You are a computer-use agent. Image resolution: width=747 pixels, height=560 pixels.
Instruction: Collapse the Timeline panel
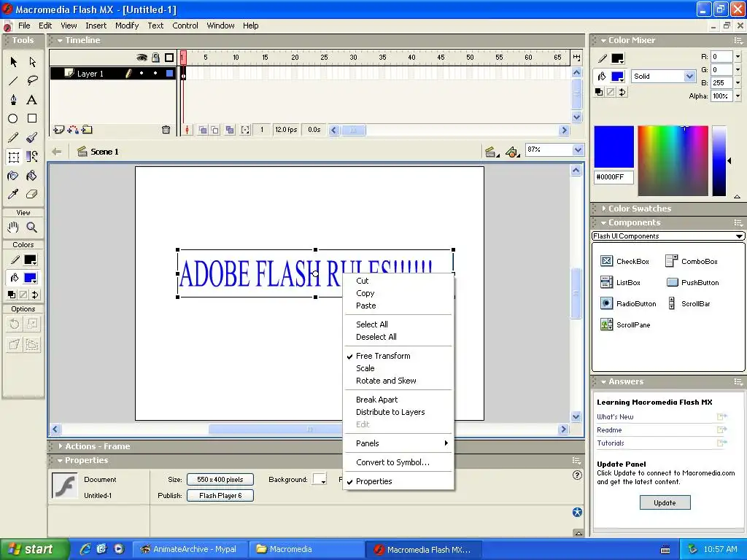tap(60, 41)
